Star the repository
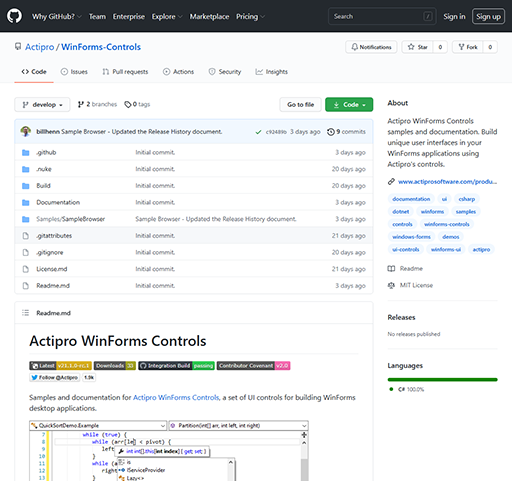Viewport: 512px width, 481px height. [417, 47]
